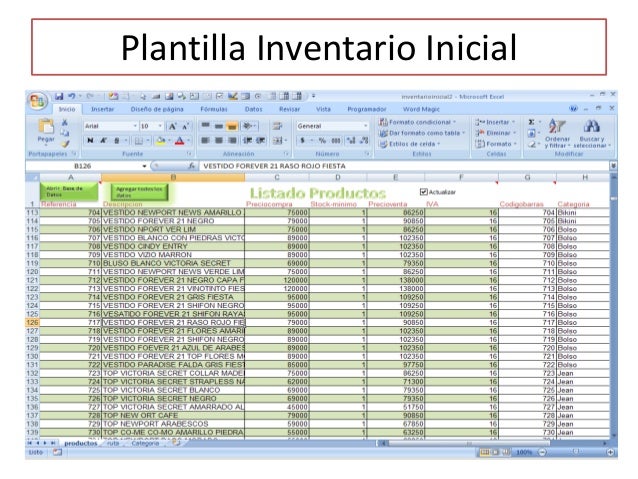Center text horizontally
Image resolution: width=638 pixels, height=479 pixels.
[x=219, y=141]
